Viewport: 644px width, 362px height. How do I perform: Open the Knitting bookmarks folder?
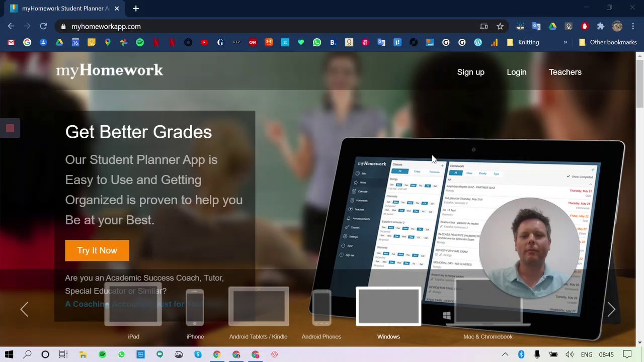(x=523, y=42)
